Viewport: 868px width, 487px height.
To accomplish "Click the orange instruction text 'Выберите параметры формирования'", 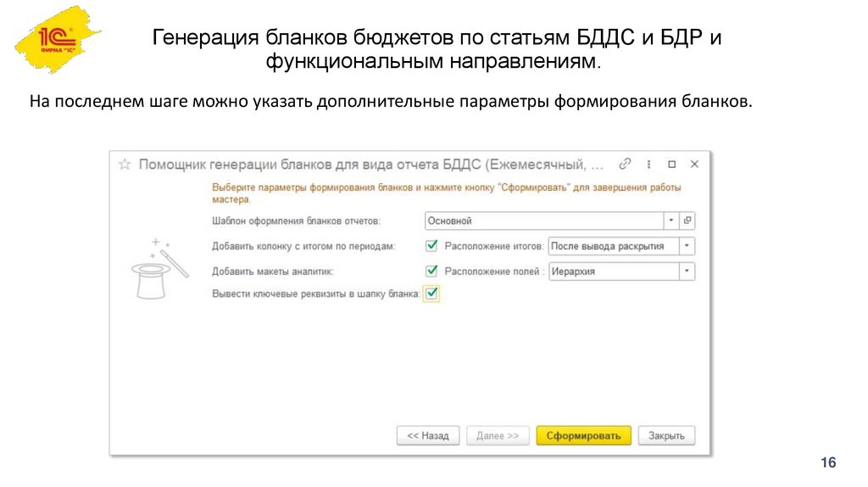I will point(446,193).
